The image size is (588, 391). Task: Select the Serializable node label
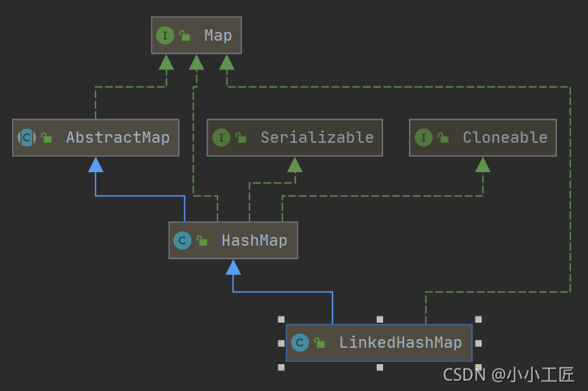(x=316, y=138)
